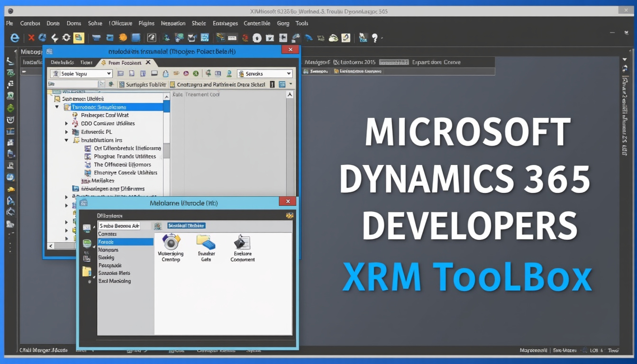Select 'Bncl Macloing' in the dialog list
Screen dimensions: 637x364
(115, 281)
